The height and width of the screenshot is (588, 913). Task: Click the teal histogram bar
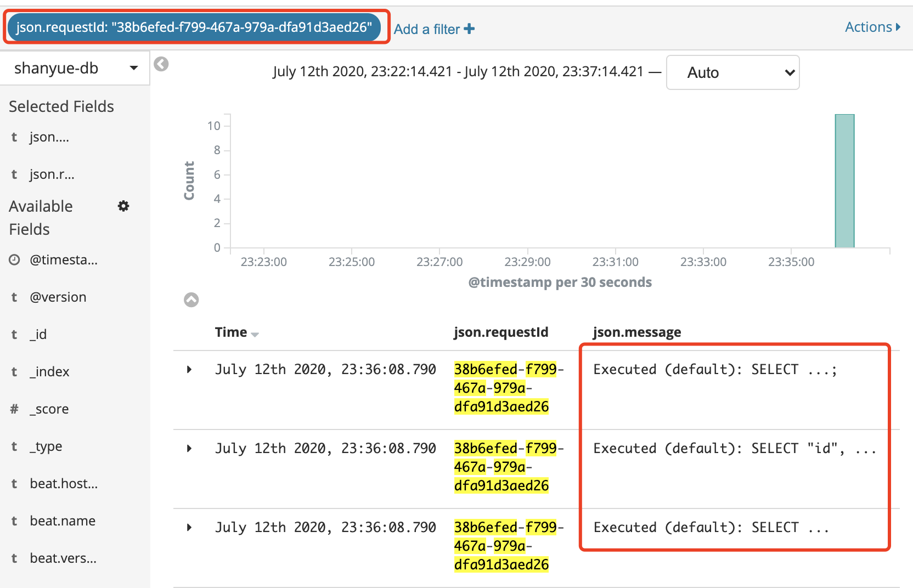844,181
